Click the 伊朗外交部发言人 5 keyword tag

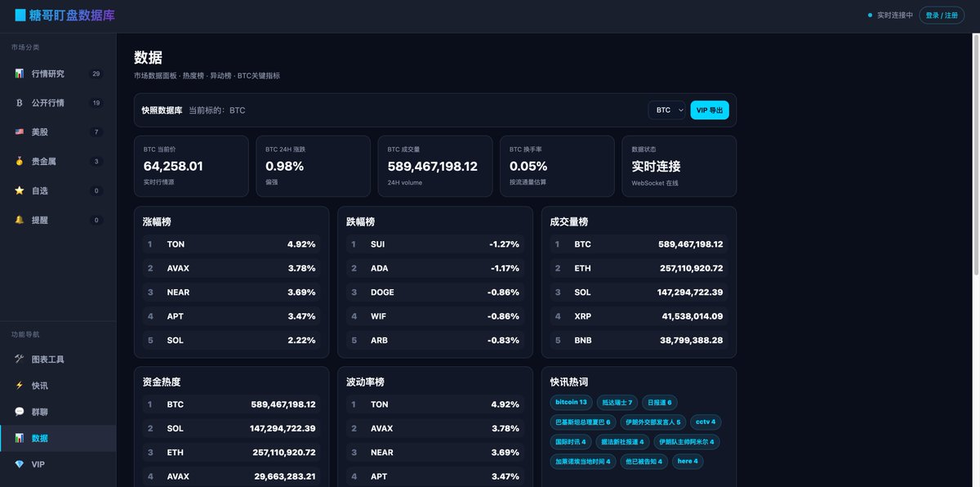pyautogui.click(x=653, y=422)
